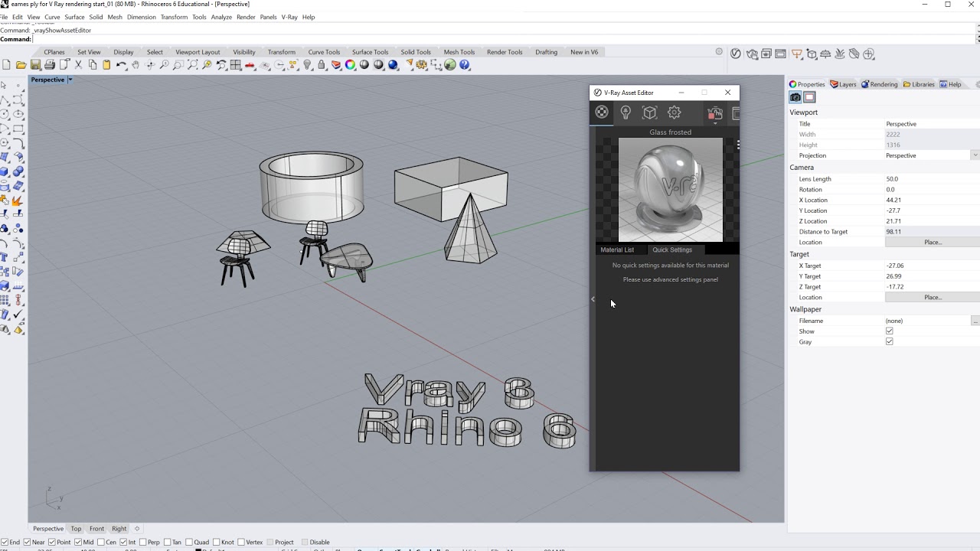This screenshot has height=551, width=980.
Task: Open Options with the gear icon in the toolbar
Action: (x=422, y=65)
